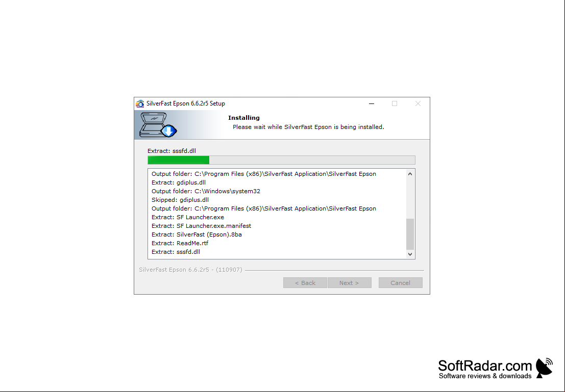
Task: Click the green installation progress bar
Action: click(281, 160)
